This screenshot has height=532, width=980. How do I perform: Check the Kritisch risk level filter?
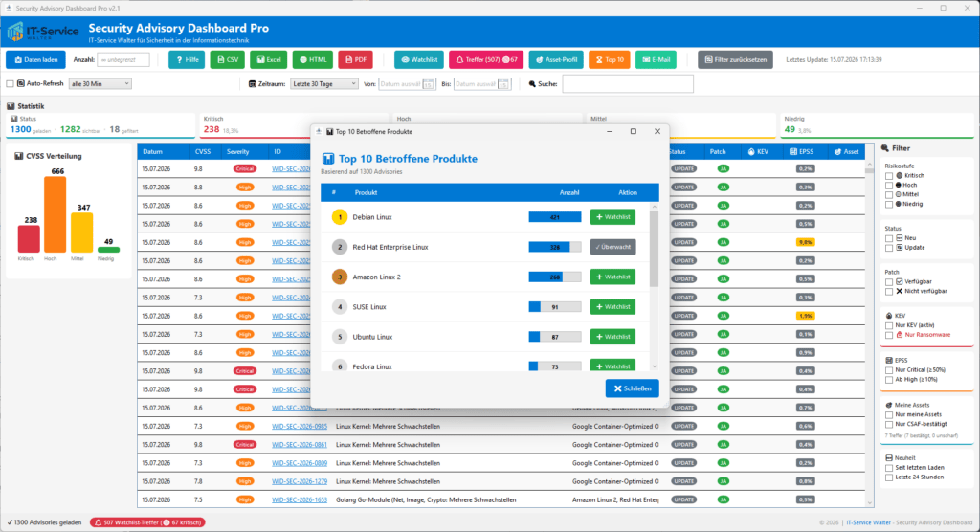[x=889, y=176]
